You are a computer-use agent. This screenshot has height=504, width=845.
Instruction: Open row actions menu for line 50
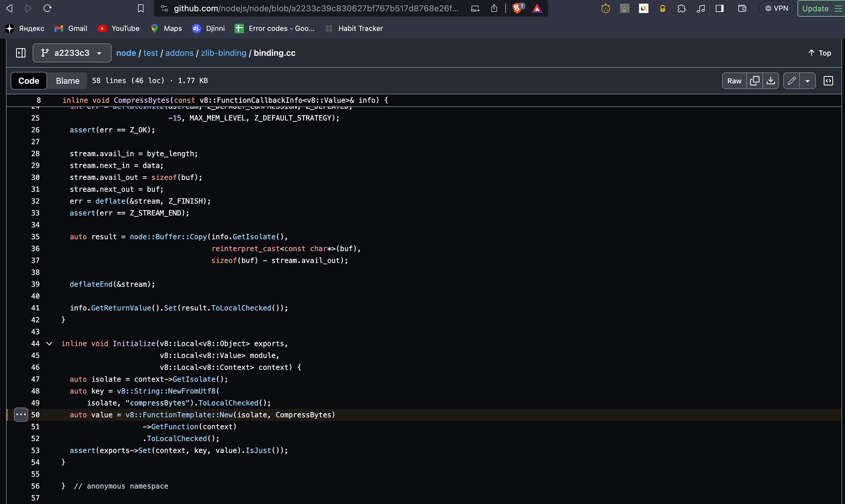tap(21, 415)
